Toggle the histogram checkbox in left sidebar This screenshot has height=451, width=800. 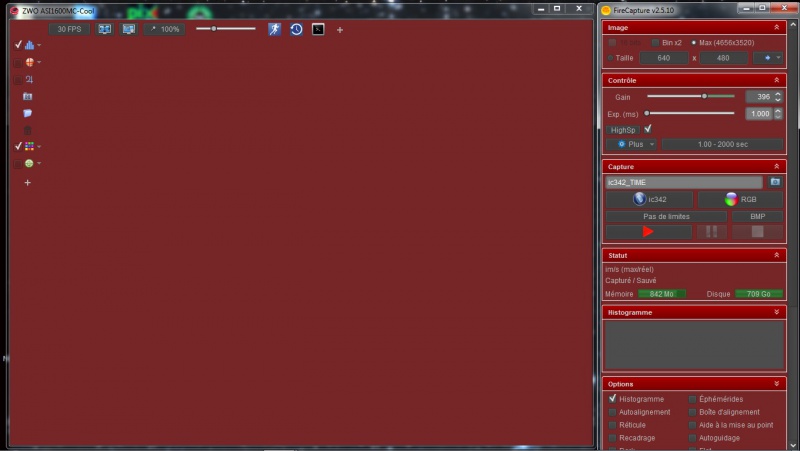(18, 45)
